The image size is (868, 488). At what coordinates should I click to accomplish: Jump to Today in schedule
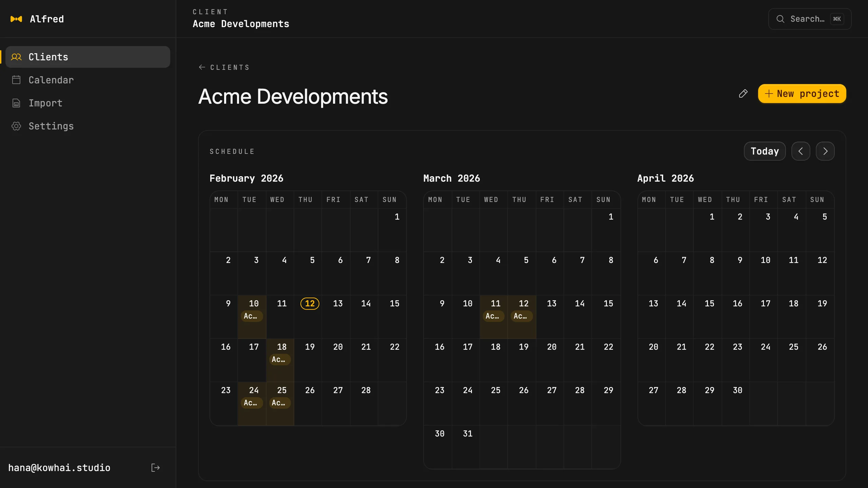click(765, 151)
